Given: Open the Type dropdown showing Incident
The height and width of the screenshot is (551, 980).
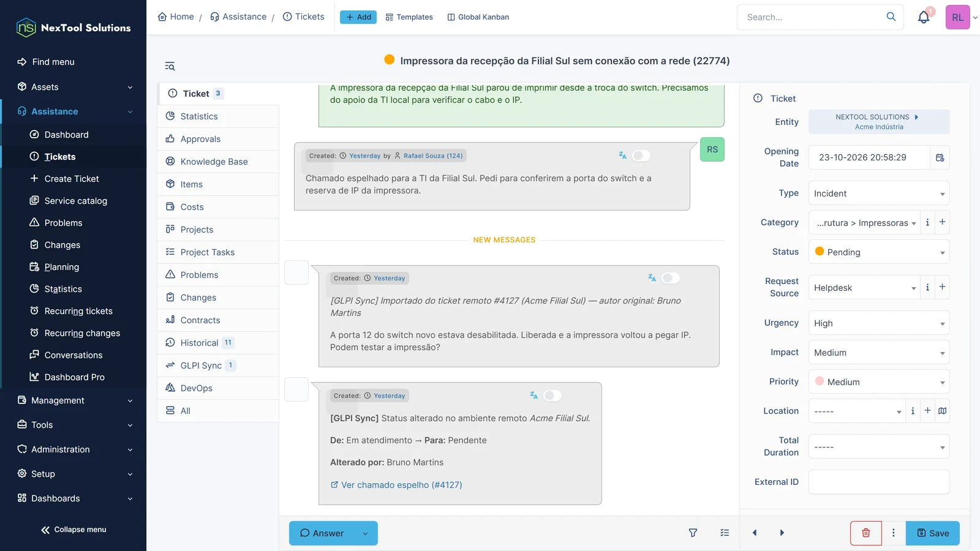Looking at the screenshot, I should click(x=879, y=193).
